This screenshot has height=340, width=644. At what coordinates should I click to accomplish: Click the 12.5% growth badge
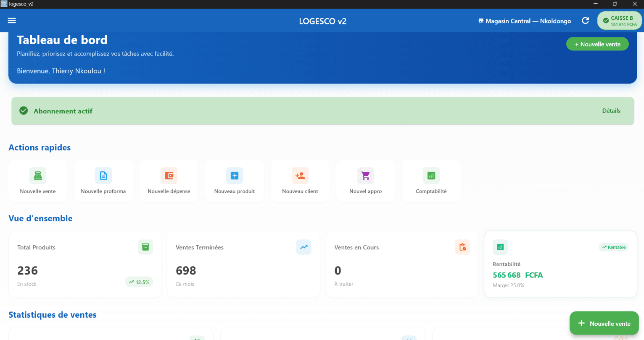[139, 282]
